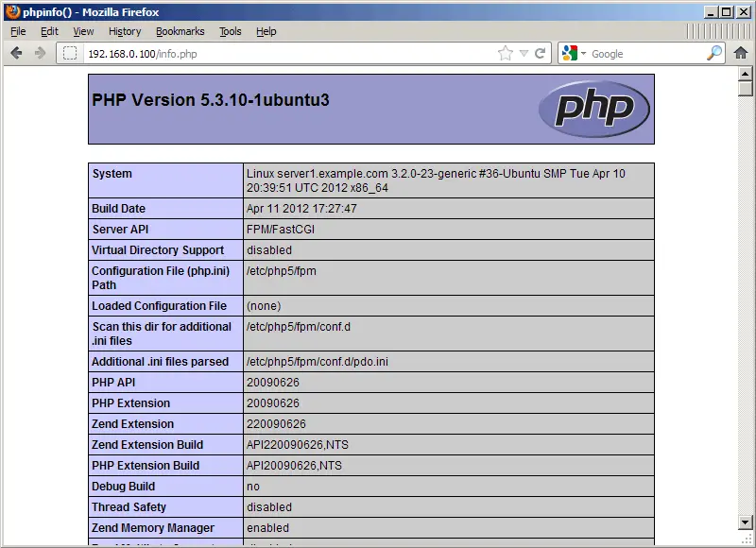Click the 'PHP Version 5.3.10-1ubuntu3' heading
The image size is (756, 548).
[211, 100]
